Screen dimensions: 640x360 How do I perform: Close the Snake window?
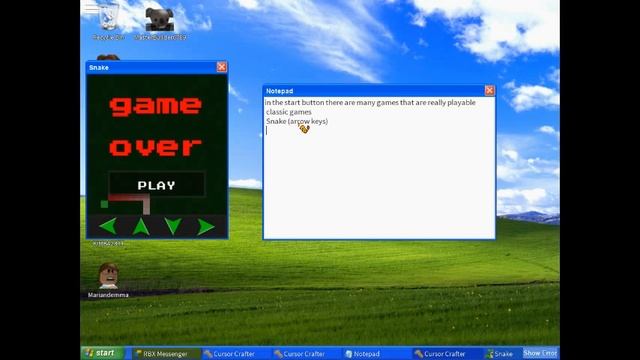222,67
